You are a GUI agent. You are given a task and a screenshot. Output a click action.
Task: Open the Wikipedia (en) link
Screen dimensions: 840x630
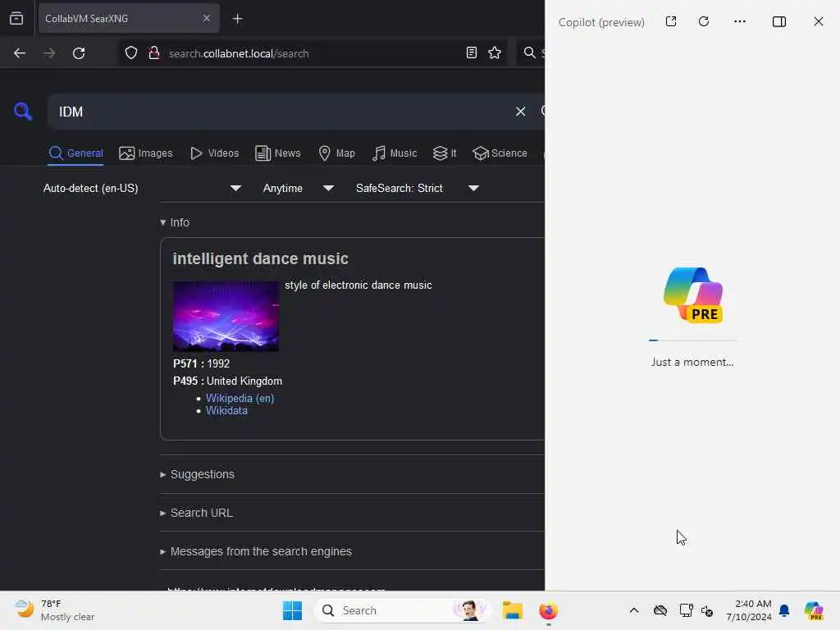click(240, 398)
